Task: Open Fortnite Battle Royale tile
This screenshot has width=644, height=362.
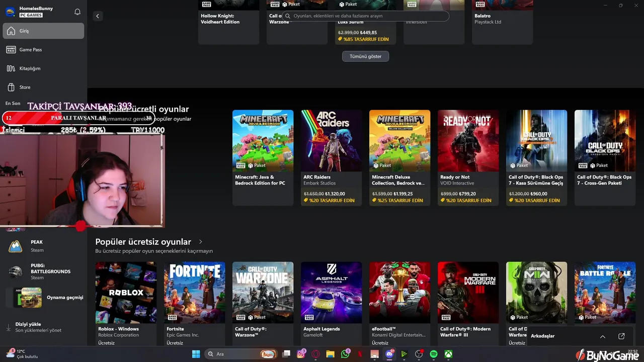Action: [x=605, y=292]
